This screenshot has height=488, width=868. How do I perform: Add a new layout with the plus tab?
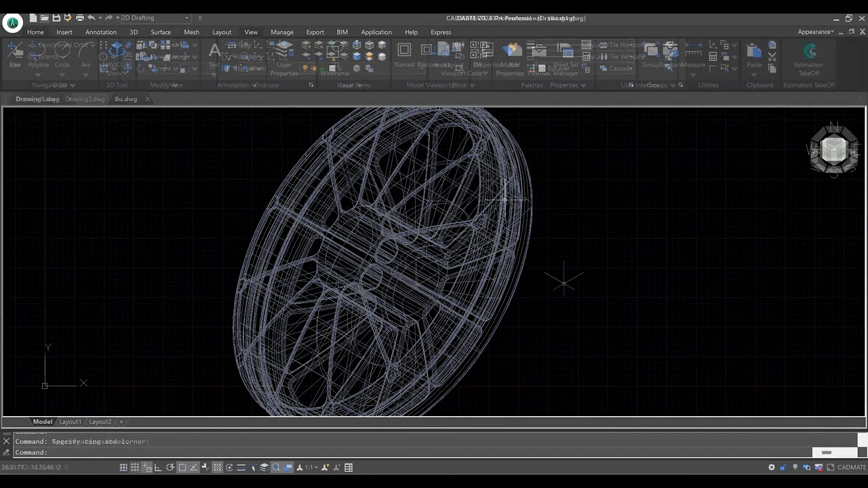click(x=121, y=422)
